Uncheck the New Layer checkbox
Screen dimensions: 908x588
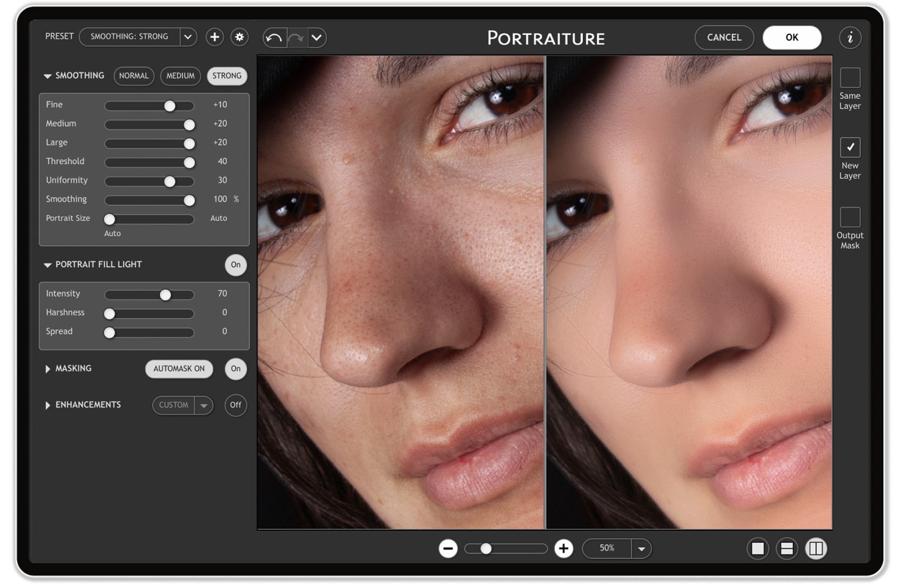(850, 147)
